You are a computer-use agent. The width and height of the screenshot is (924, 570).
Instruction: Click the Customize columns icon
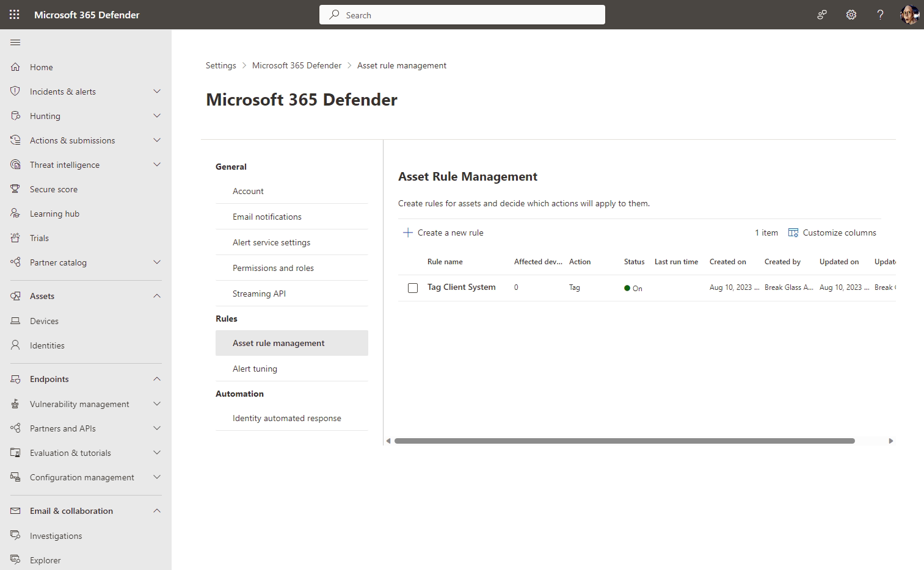click(x=793, y=233)
